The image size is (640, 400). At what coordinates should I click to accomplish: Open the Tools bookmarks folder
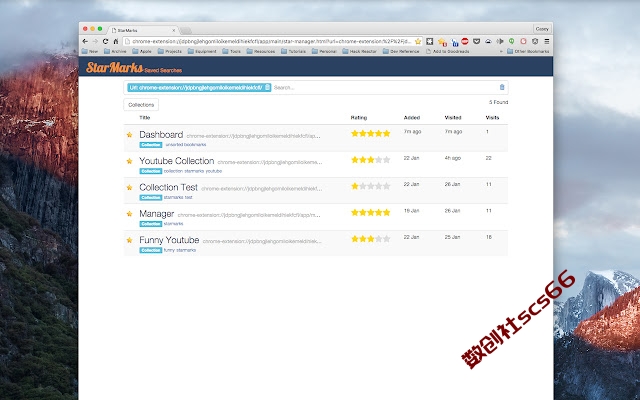pos(231,51)
